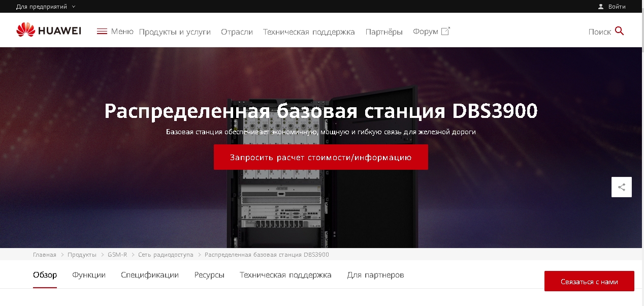Open the hamburger Меню icon
This screenshot has width=644, height=306.
tap(102, 32)
